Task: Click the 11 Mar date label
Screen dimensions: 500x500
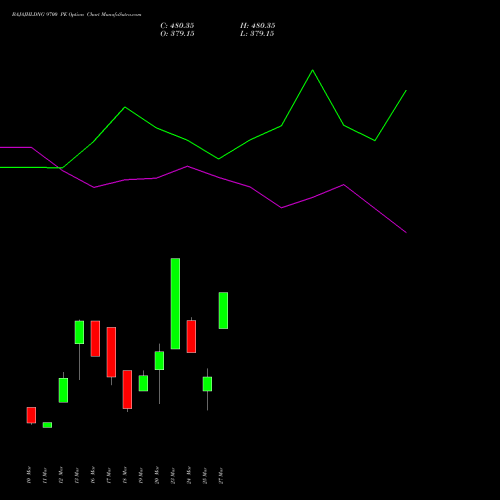Action: coord(45,475)
